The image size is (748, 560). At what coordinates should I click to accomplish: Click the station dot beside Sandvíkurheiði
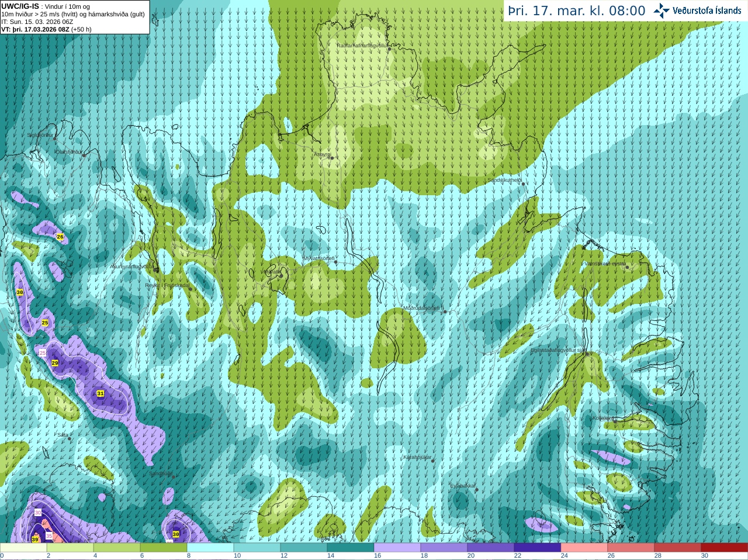pos(524,184)
